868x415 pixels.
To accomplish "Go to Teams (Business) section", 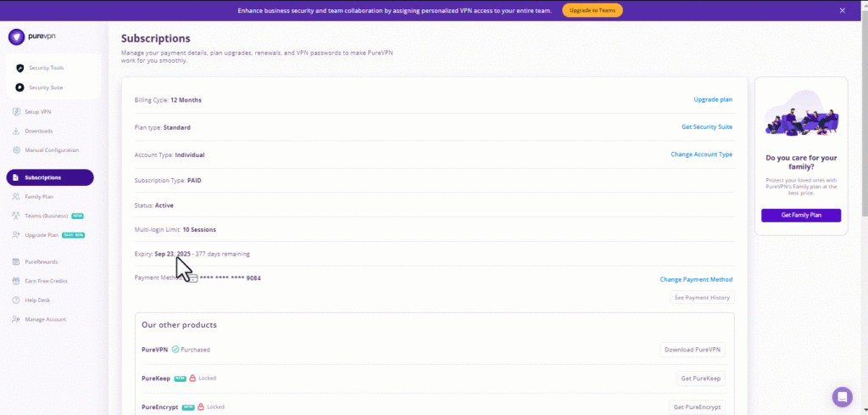I will 47,216.
